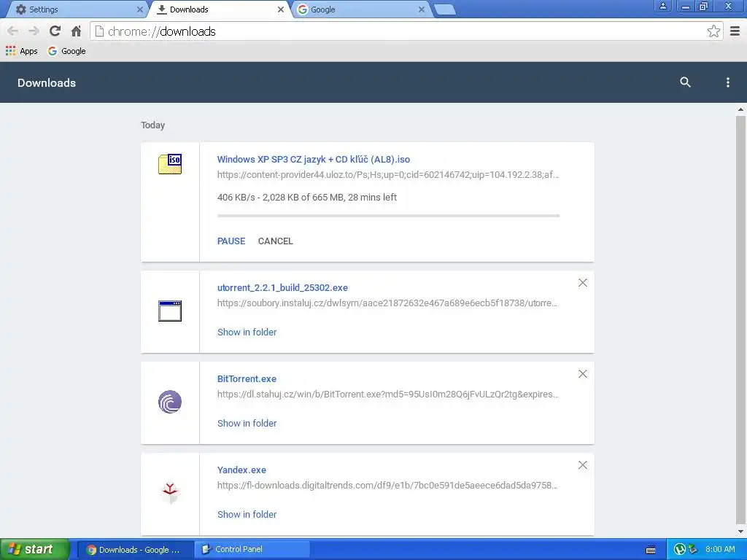This screenshot has height=560, width=747.
Task: Click the digitaltrends source URL
Action: [387, 485]
